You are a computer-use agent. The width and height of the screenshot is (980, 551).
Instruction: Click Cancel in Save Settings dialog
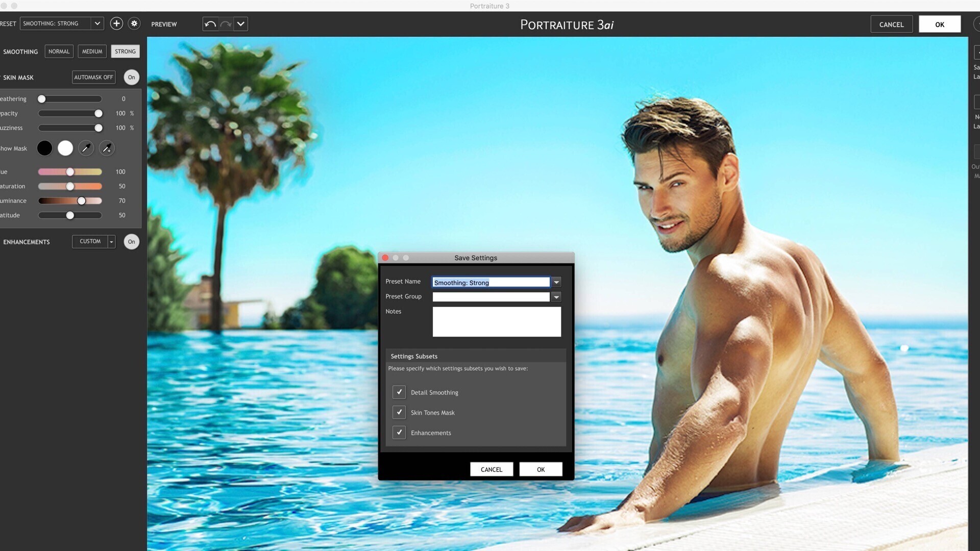pyautogui.click(x=491, y=469)
